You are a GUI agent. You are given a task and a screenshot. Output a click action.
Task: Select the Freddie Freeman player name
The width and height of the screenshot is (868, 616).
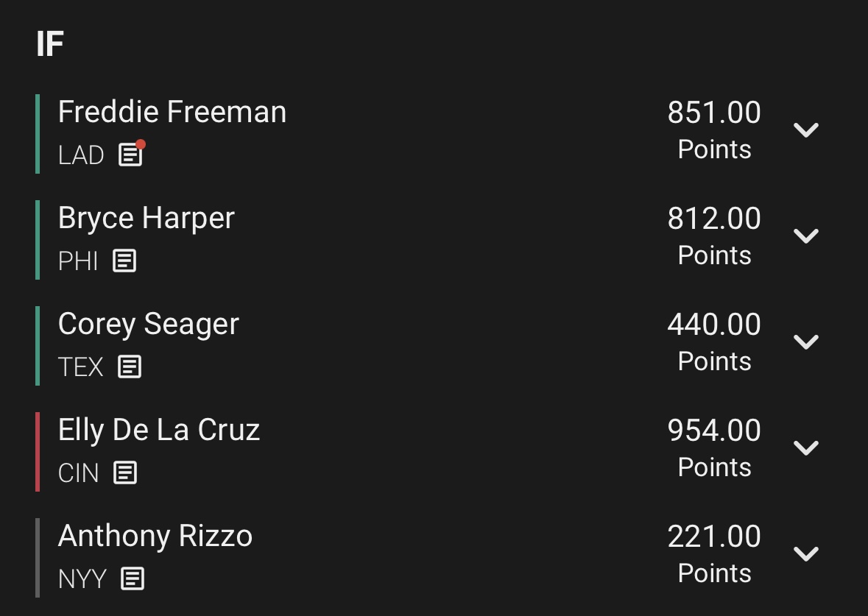point(172,112)
